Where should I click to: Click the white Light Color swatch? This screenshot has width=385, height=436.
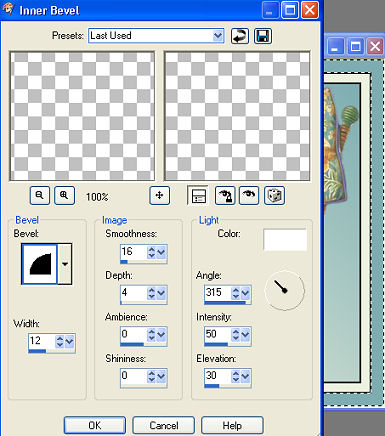[x=285, y=240]
